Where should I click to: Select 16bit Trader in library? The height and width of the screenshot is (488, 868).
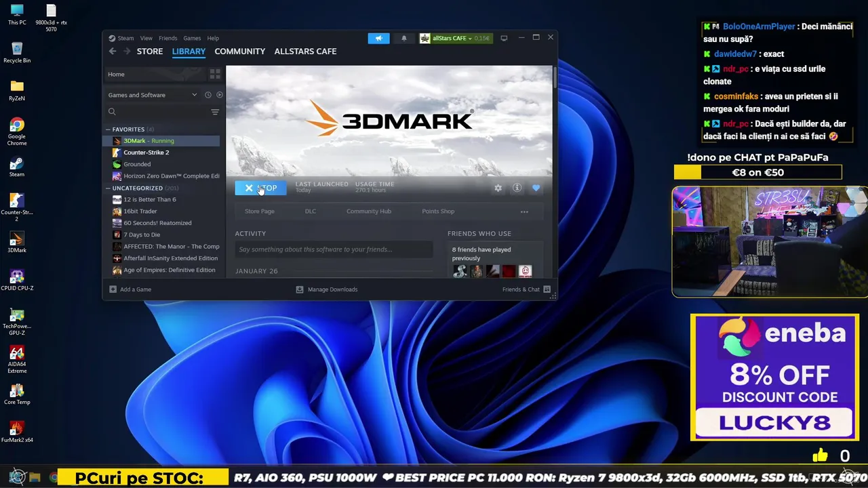(161, 211)
